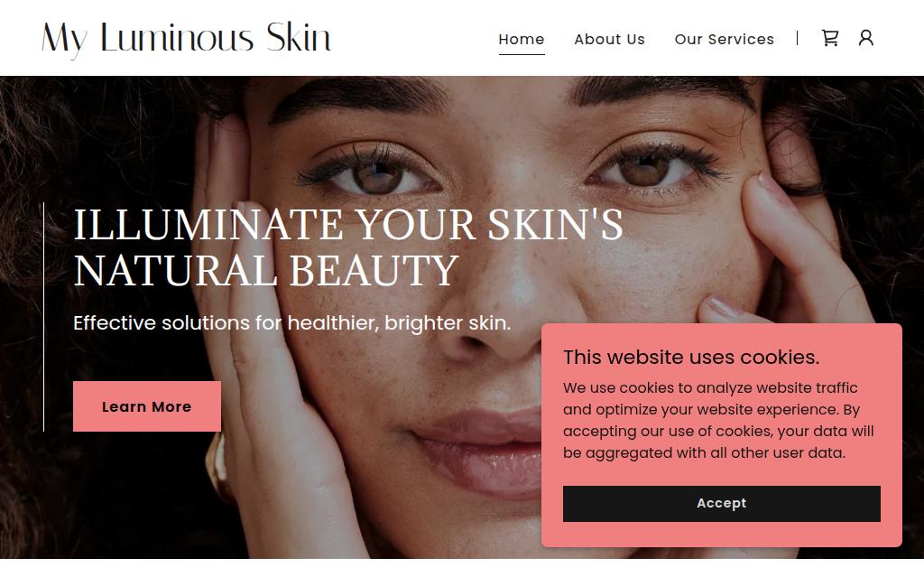Click the cookie notice description paragraph
The width and height of the screenshot is (924, 568).
[x=717, y=420]
